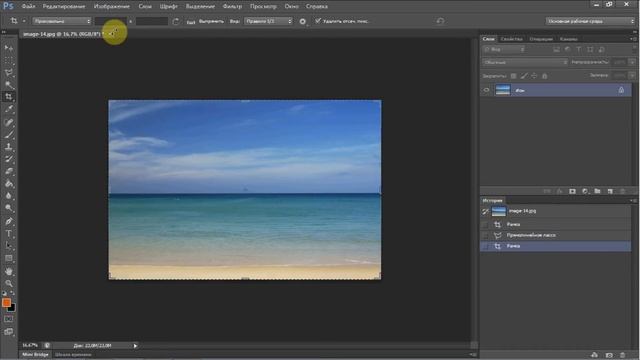The width and height of the screenshot is (640, 360).
Task: Open the layer filter 'Вид' dropdown
Action: [504, 49]
